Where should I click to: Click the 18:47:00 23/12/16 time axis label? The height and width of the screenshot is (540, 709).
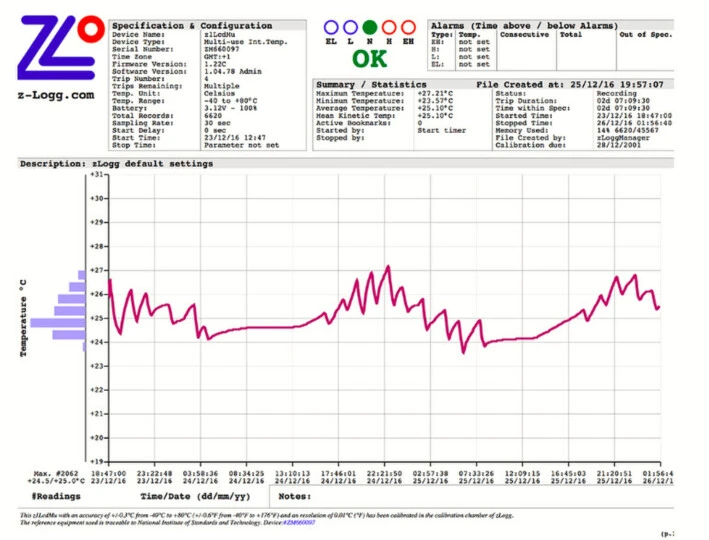(108, 476)
